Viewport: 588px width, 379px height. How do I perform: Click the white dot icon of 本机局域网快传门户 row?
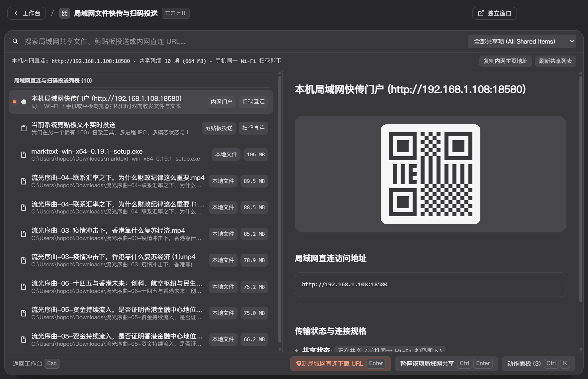(24, 102)
